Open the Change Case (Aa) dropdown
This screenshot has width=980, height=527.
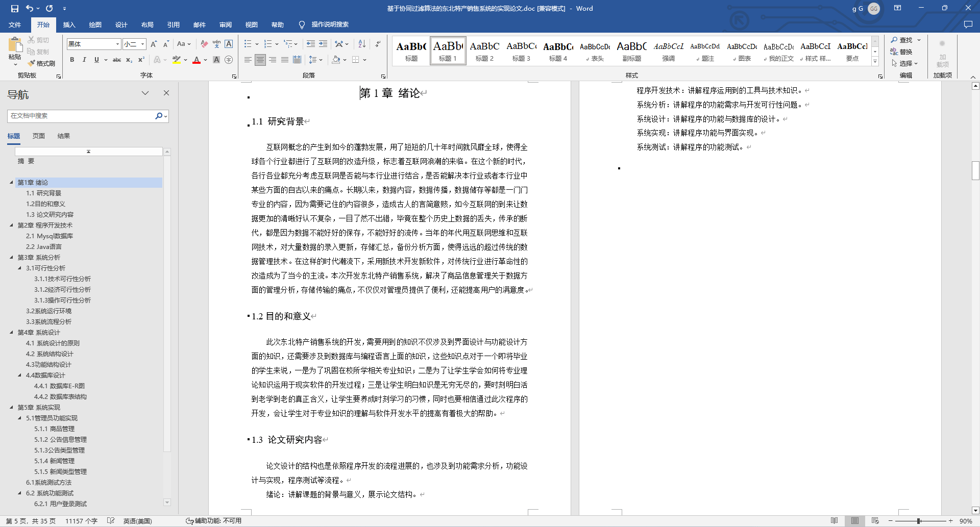184,44
